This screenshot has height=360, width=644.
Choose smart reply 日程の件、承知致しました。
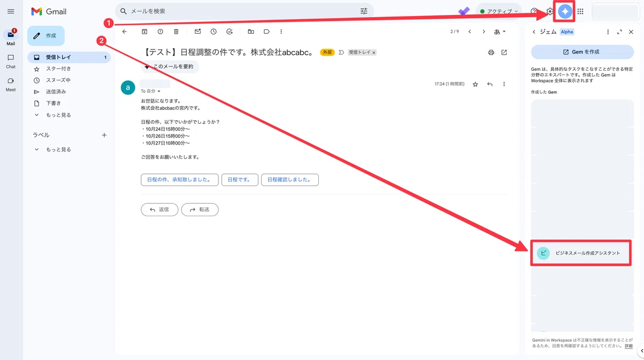point(179,180)
